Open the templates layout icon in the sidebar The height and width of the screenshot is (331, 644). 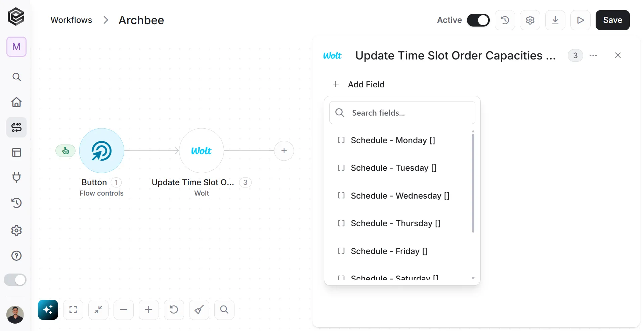16,153
